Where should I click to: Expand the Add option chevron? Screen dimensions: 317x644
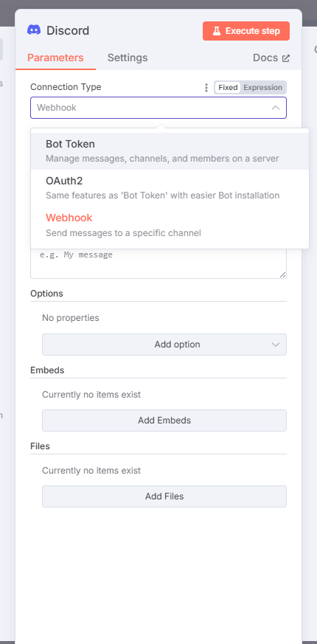[x=276, y=344]
